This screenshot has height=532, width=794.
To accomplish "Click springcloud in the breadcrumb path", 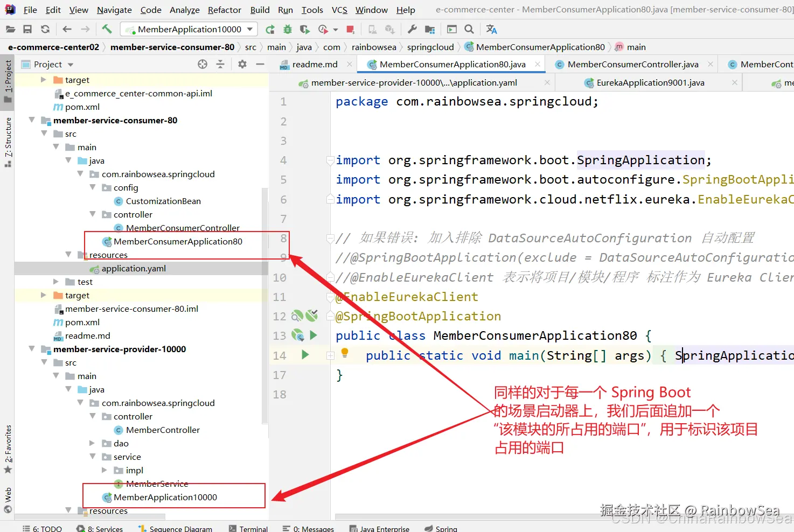I will [x=430, y=47].
